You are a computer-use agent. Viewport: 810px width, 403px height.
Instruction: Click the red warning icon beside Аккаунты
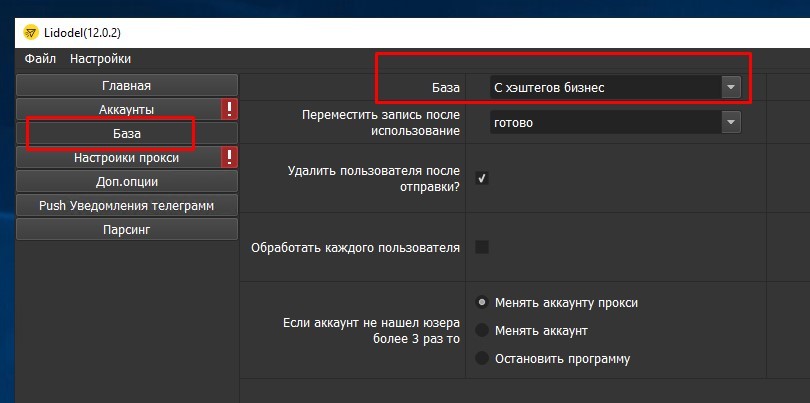tap(229, 110)
